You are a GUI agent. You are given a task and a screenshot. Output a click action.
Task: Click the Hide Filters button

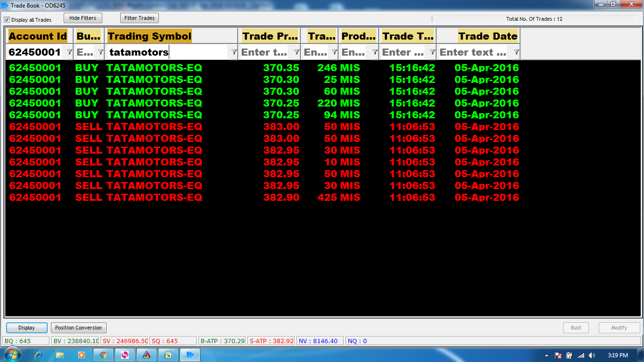click(83, 18)
